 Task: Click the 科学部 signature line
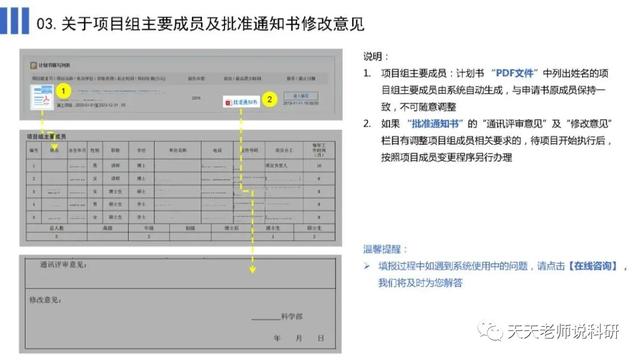277,316
